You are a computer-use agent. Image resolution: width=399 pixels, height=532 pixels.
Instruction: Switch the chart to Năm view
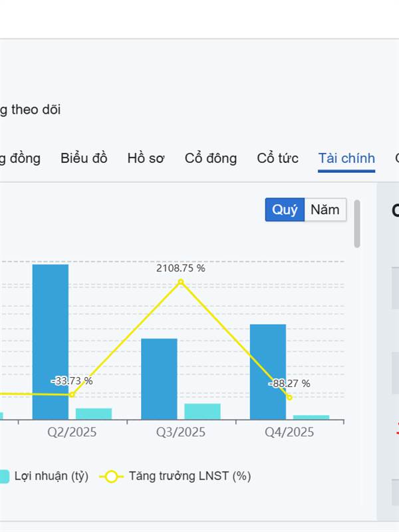[325, 209]
